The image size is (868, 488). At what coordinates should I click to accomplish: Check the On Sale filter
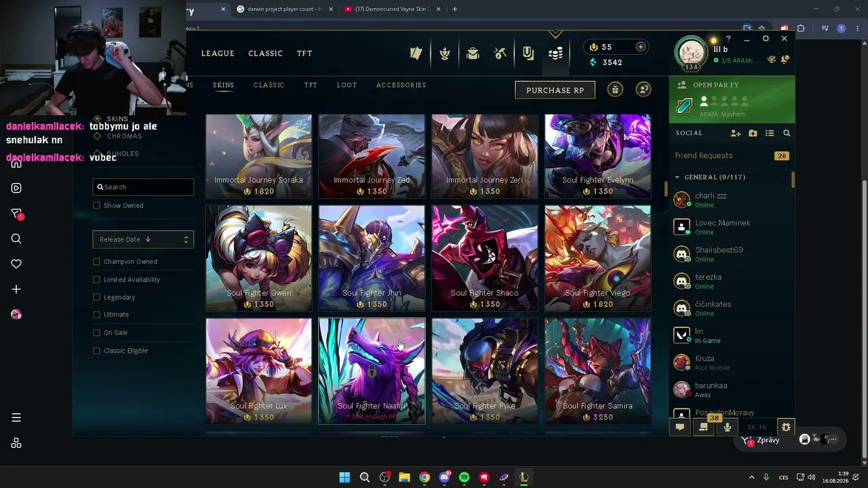click(96, 332)
